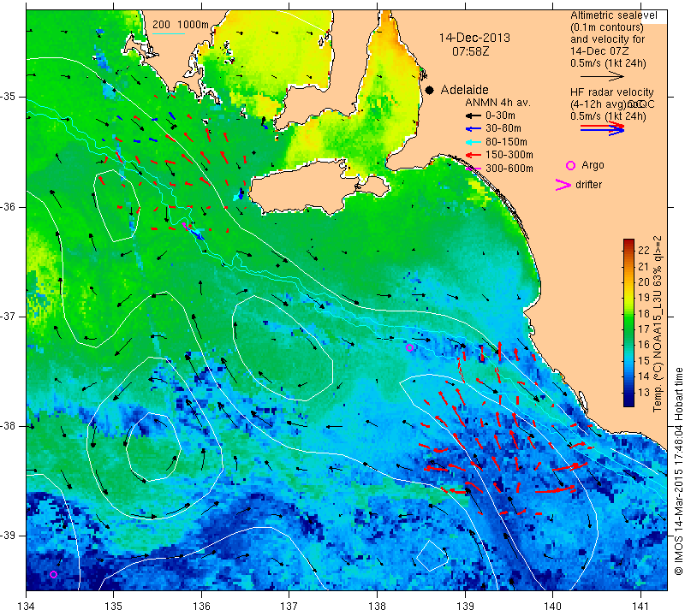Click the 'ANMN 4h av.' legend heading
This screenshot has height=616, width=685.
click(497, 103)
